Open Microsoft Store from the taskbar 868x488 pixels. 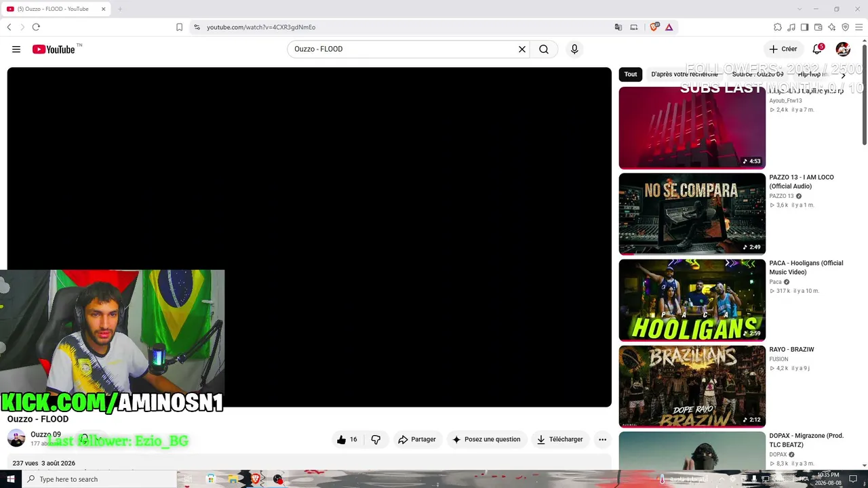point(211,479)
